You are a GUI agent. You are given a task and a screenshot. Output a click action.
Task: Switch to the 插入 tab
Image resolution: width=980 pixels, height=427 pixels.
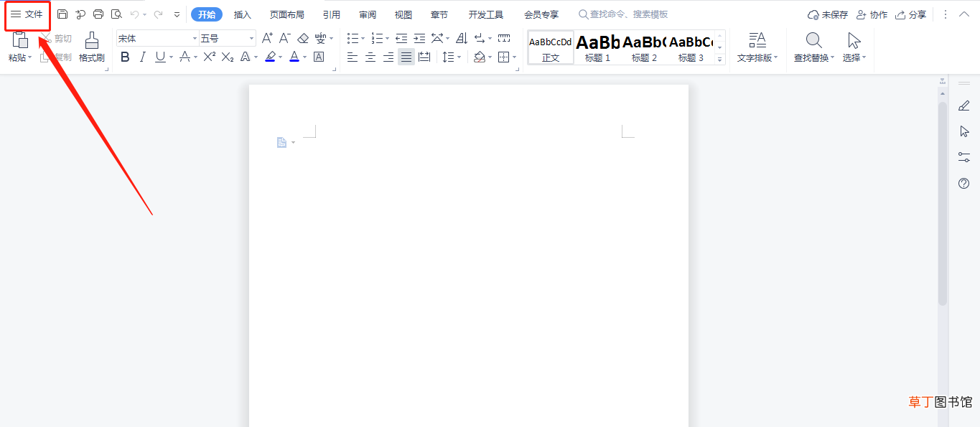243,14
